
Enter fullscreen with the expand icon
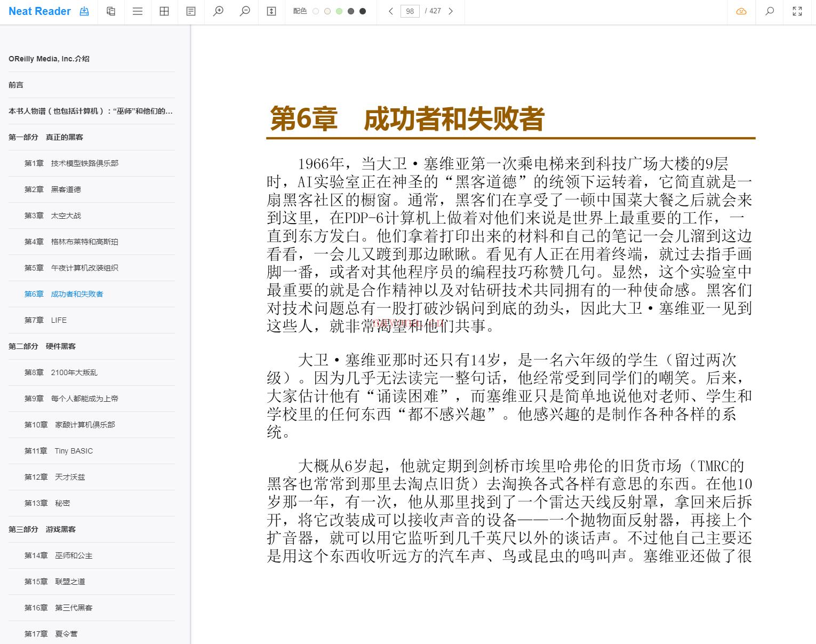(x=797, y=11)
